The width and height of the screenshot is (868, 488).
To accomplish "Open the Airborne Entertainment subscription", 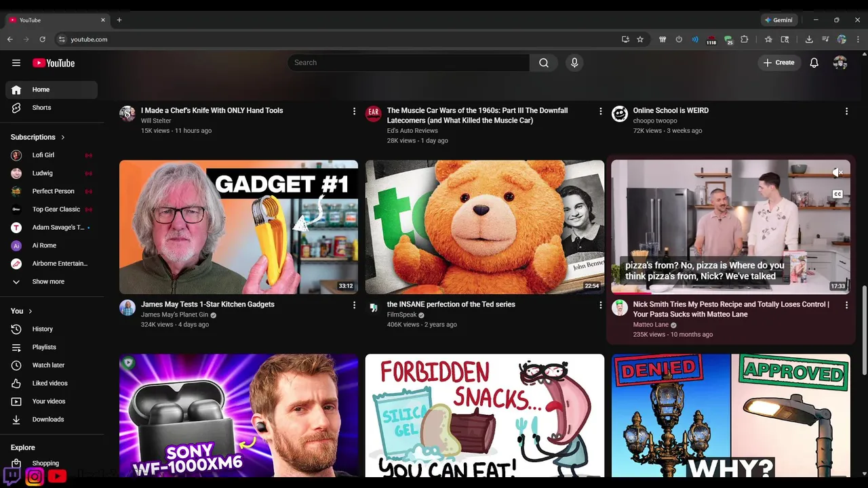I will [52, 264].
